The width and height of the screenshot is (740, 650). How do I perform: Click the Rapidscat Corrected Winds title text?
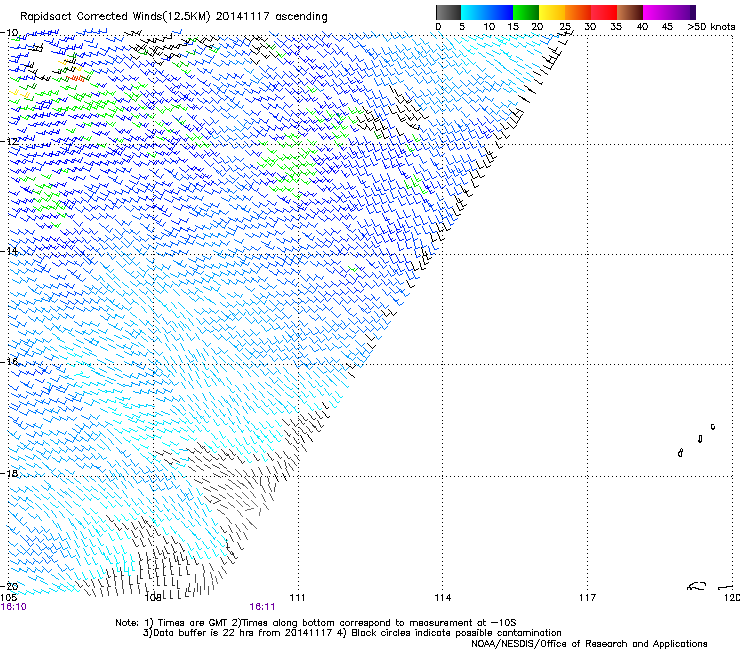click(x=174, y=17)
